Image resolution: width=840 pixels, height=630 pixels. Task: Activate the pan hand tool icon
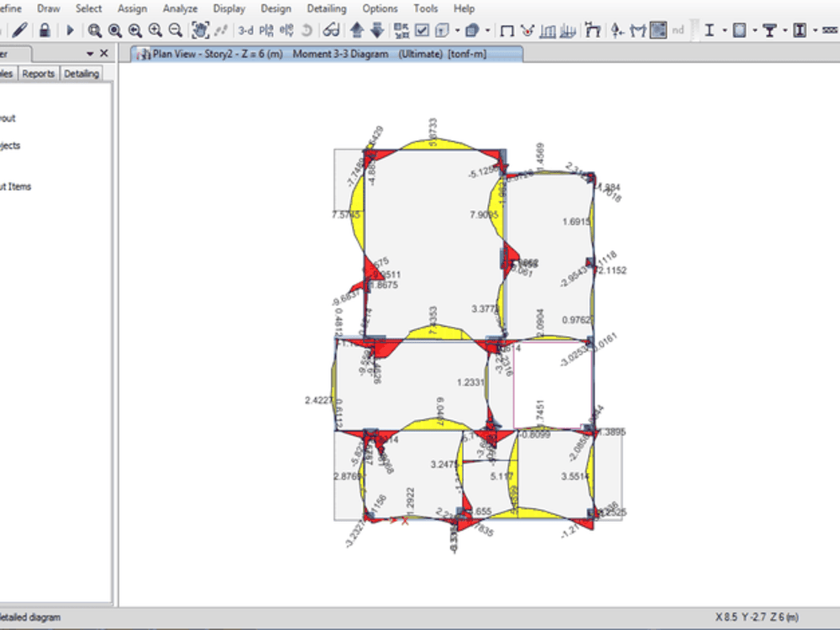(x=200, y=30)
